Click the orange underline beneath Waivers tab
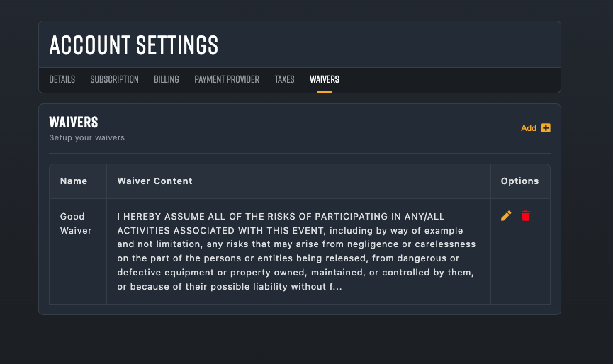The height and width of the screenshot is (364, 613). coord(325,92)
